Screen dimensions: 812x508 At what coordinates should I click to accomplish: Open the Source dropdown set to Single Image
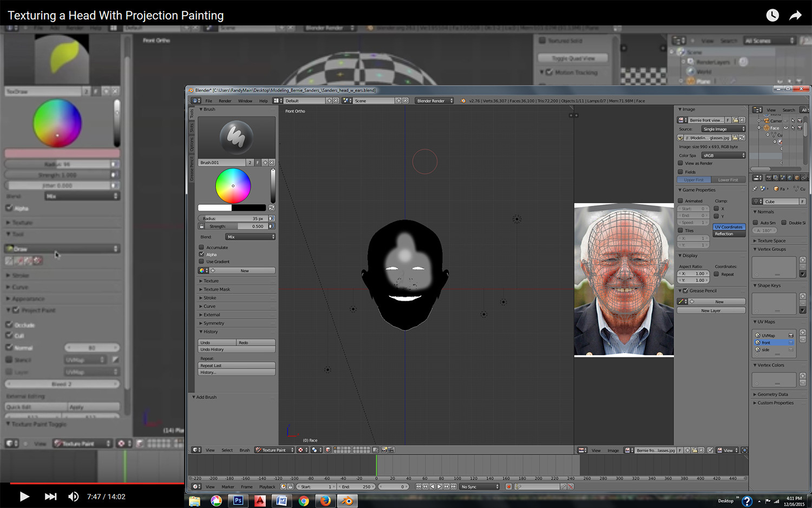[723, 129]
